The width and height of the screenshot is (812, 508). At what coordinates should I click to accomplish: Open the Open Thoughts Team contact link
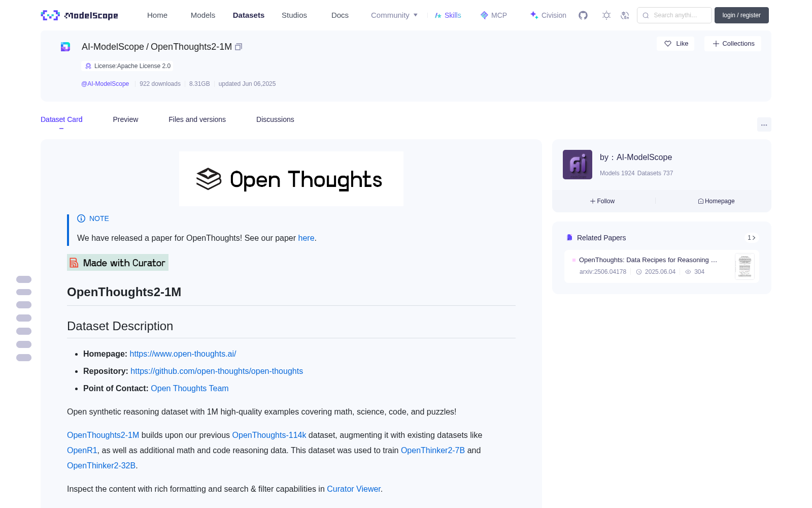pyautogui.click(x=190, y=388)
